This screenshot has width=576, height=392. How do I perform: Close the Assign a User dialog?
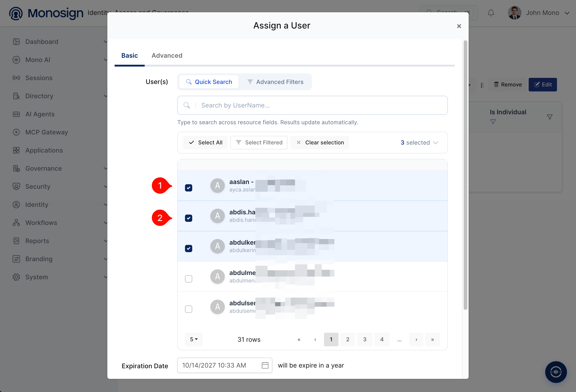(x=459, y=26)
